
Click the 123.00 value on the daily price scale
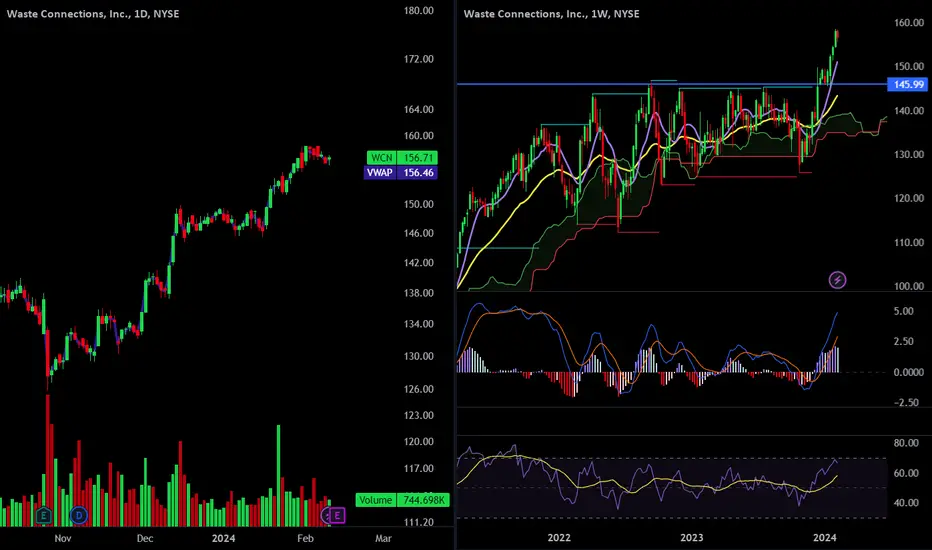click(418, 416)
